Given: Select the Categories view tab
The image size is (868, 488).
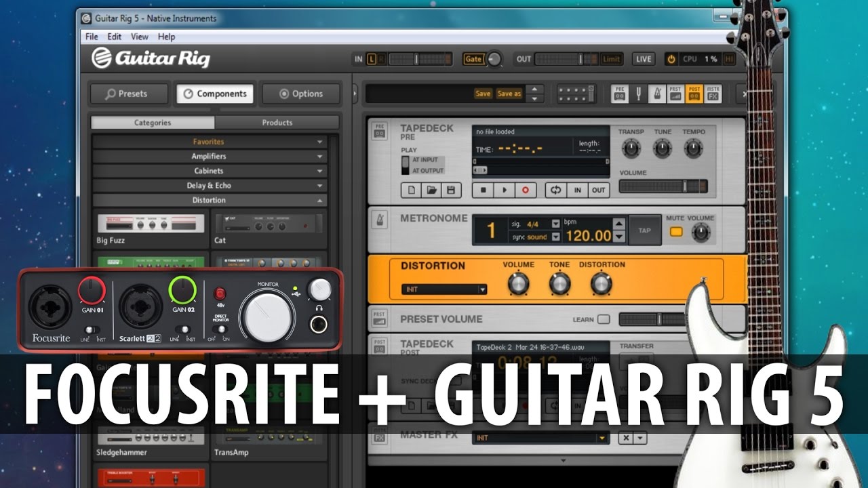Looking at the screenshot, I should tap(153, 123).
